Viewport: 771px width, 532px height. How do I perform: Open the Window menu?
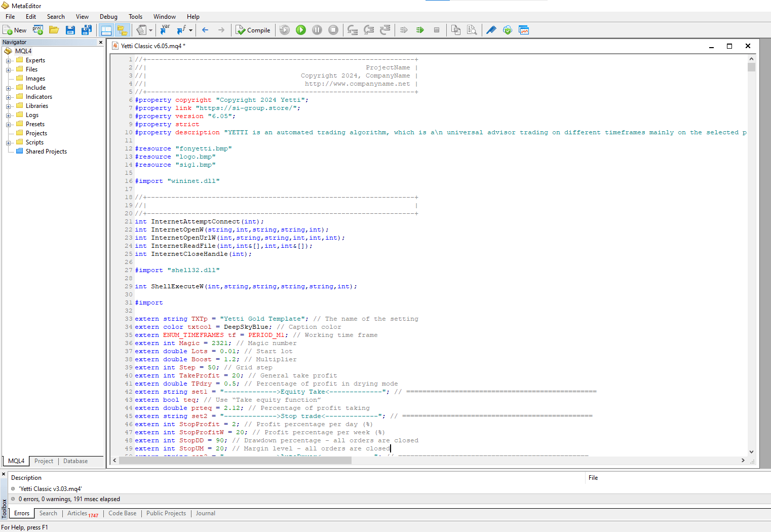pos(165,17)
